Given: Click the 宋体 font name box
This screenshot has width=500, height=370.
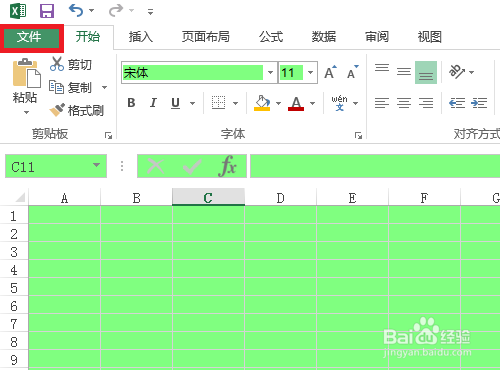Looking at the screenshot, I should [x=193, y=72].
